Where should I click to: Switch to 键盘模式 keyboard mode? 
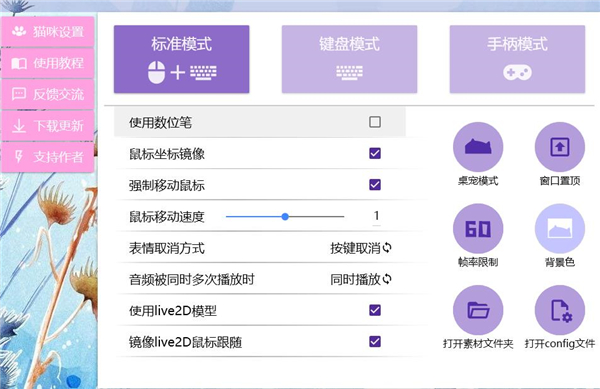tap(349, 59)
